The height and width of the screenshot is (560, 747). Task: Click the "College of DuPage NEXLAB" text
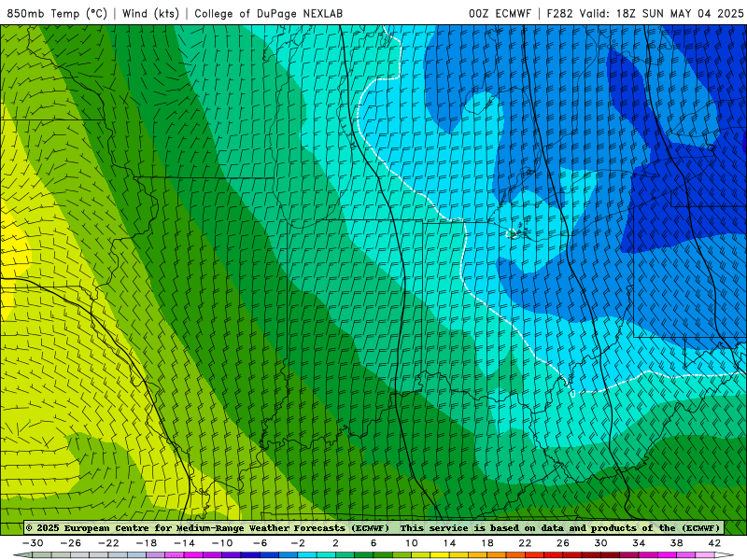point(269,13)
